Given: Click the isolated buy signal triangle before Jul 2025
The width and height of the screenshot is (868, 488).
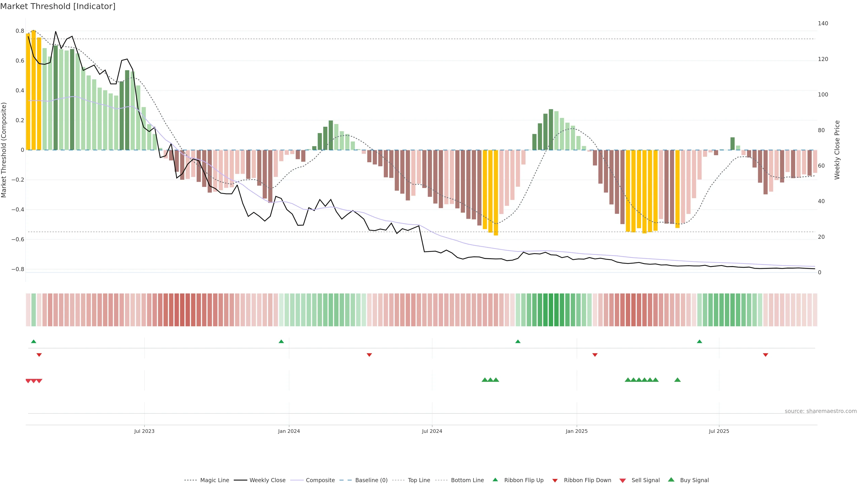Looking at the screenshot, I should 678,380.
